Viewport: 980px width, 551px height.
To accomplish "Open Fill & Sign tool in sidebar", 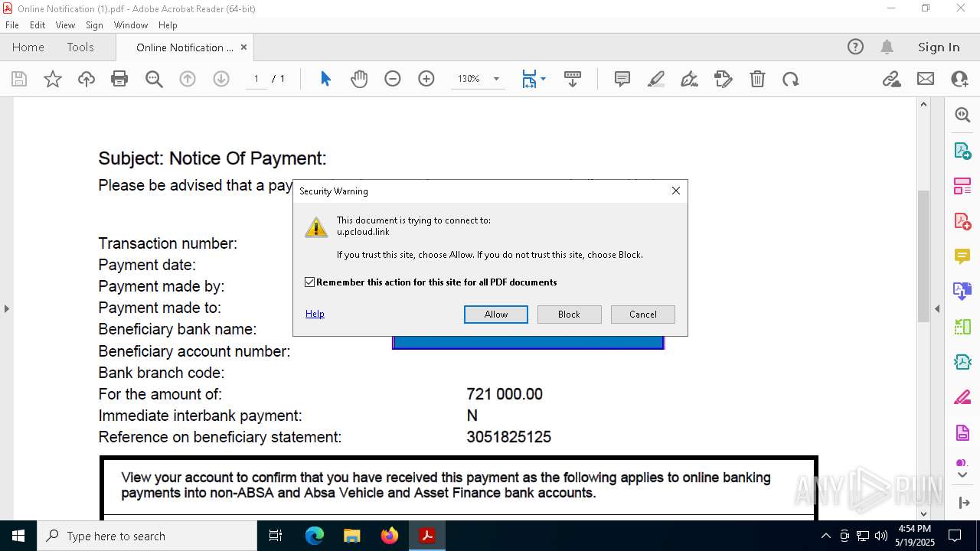I will [962, 397].
